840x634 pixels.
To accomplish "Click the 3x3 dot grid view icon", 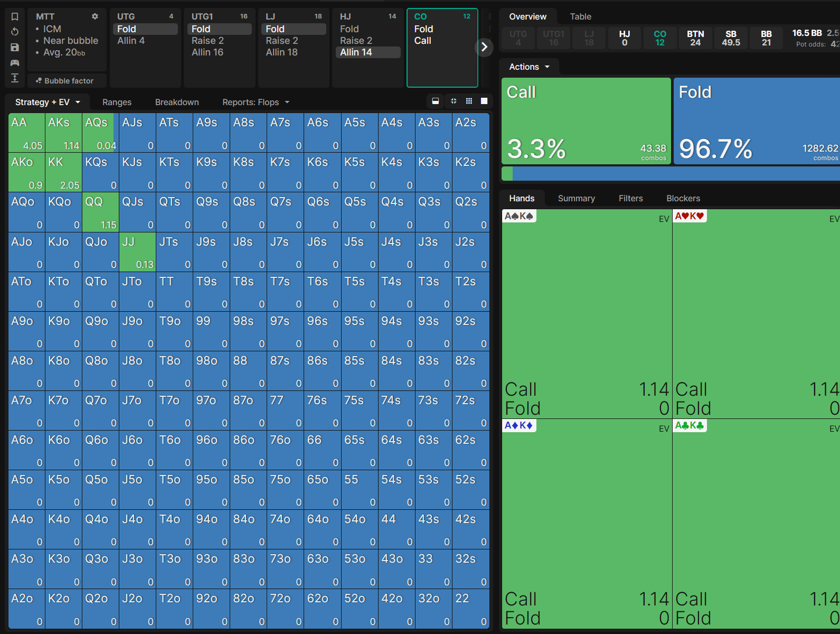I will coord(469,101).
